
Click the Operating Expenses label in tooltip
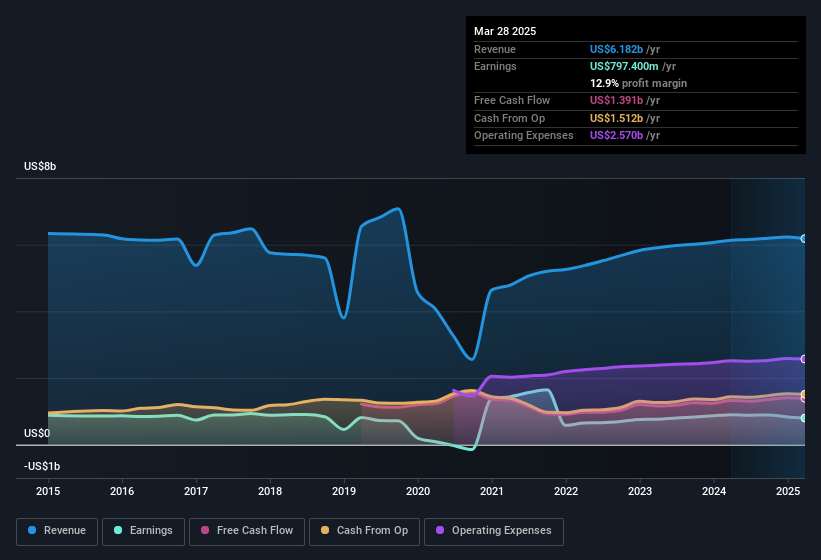coord(524,136)
